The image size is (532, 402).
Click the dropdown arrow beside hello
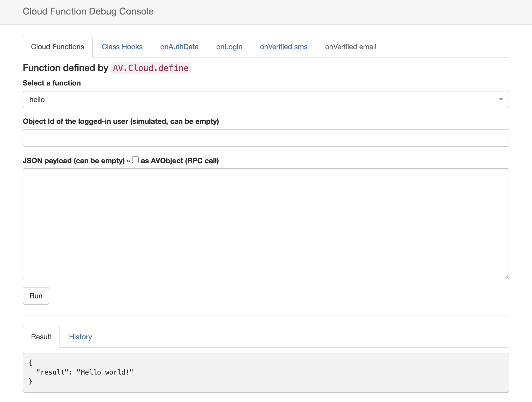[x=501, y=99]
